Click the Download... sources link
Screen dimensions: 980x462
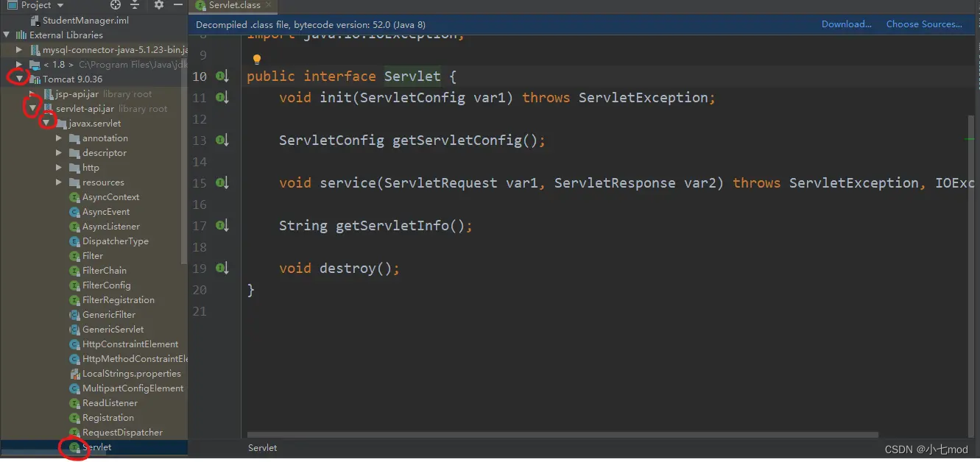coord(847,24)
